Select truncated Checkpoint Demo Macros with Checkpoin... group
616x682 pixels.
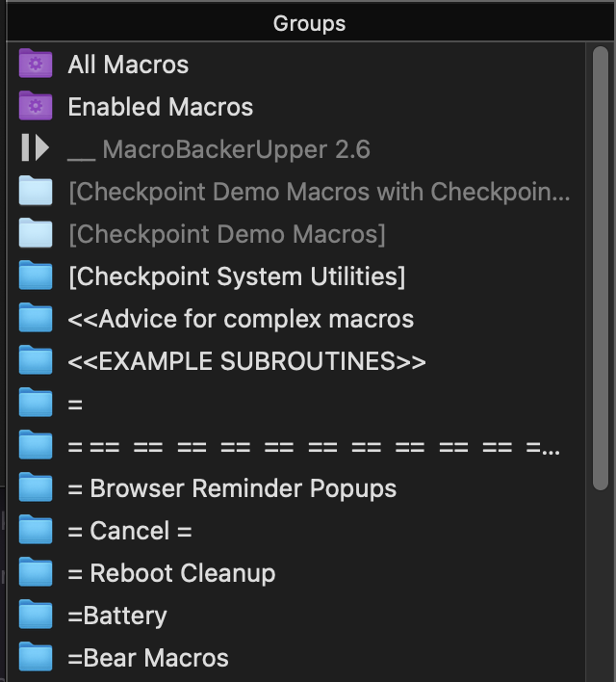pyautogui.click(x=296, y=192)
